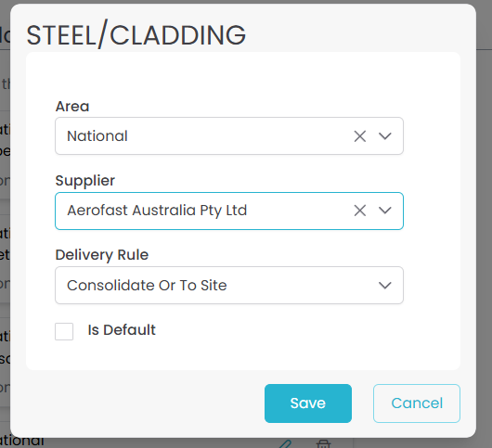Click the STEEL/CLADDING dialog title
The height and width of the screenshot is (448, 492).
pyautogui.click(x=136, y=34)
